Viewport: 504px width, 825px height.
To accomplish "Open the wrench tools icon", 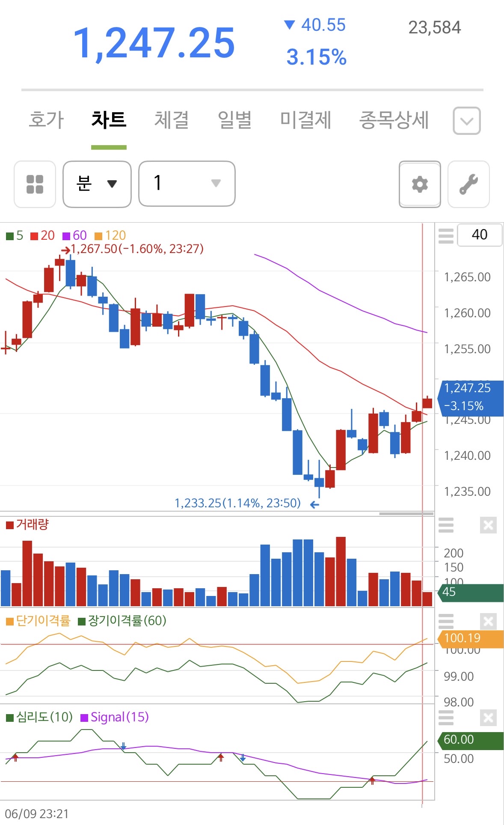I will [468, 185].
